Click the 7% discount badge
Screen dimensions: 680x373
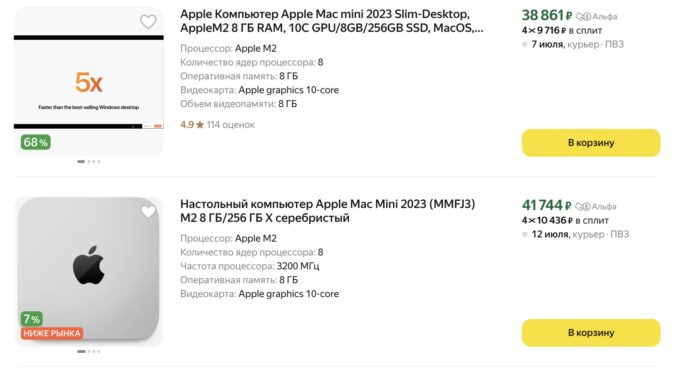point(32,319)
